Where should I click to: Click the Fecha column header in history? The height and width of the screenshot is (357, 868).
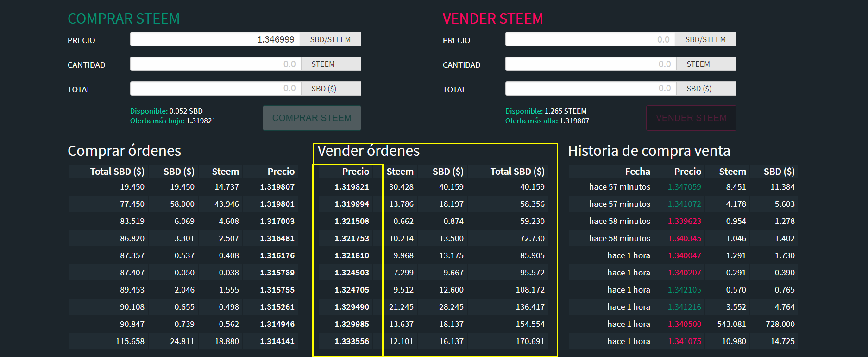(x=637, y=172)
